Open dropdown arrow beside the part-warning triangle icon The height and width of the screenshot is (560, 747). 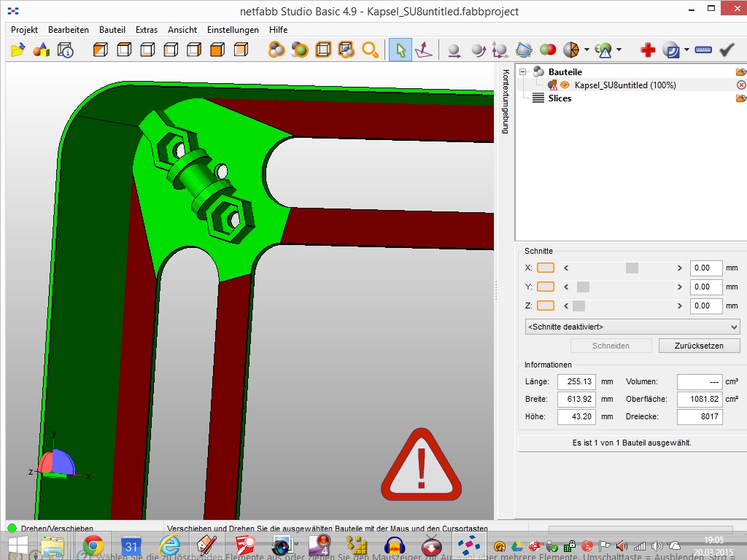619,50
